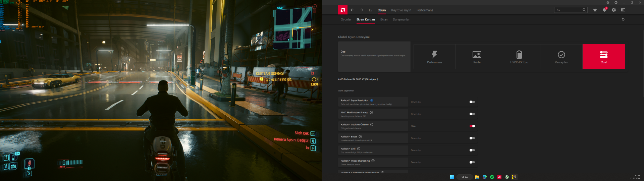Screen dimensions: 644x181
Task: Open help icon for Radeon Chill
Action: coord(359,149)
